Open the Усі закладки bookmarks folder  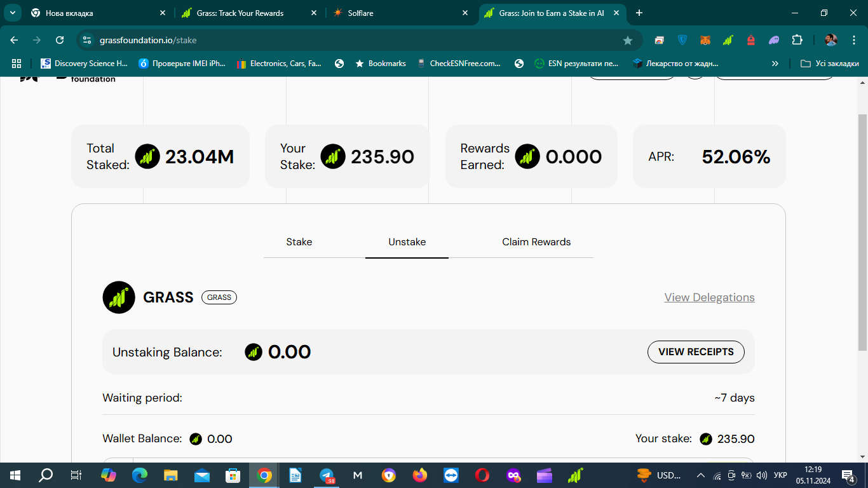click(x=830, y=64)
